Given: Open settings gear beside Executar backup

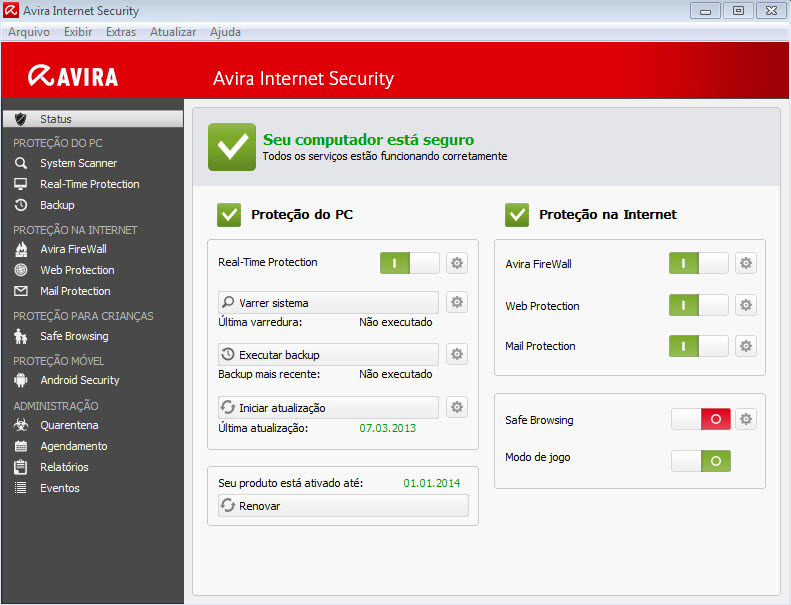Looking at the screenshot, I should (457, 354).
